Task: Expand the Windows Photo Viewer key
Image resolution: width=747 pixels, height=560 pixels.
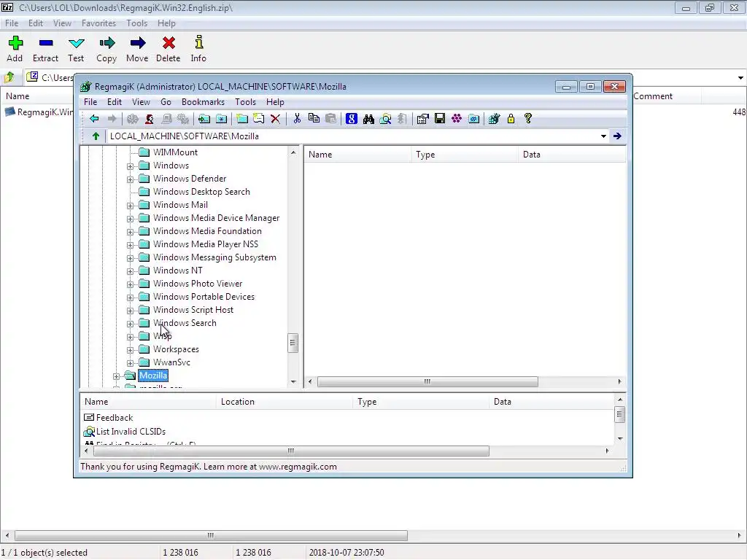Action: click(x=130, y=284)
